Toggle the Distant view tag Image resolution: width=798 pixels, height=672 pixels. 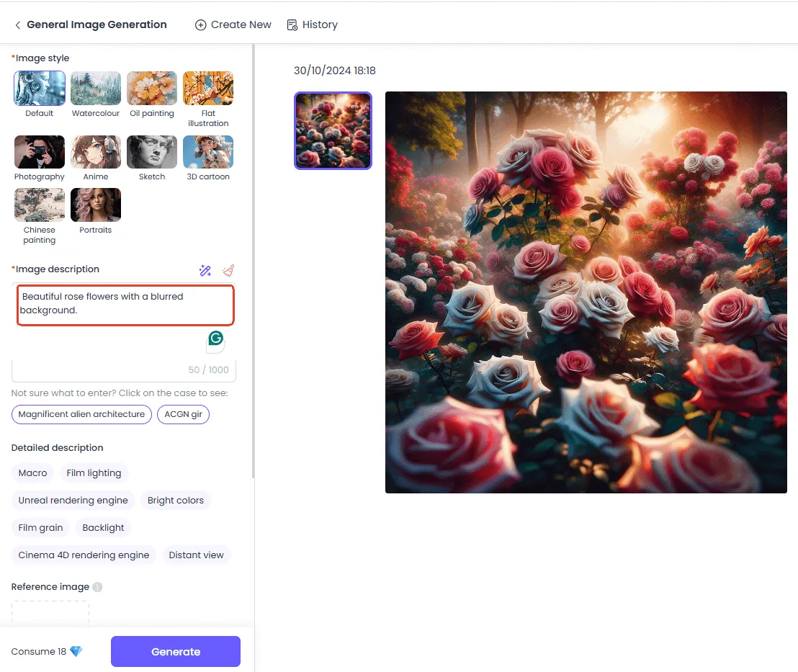[x=196, y=555]
